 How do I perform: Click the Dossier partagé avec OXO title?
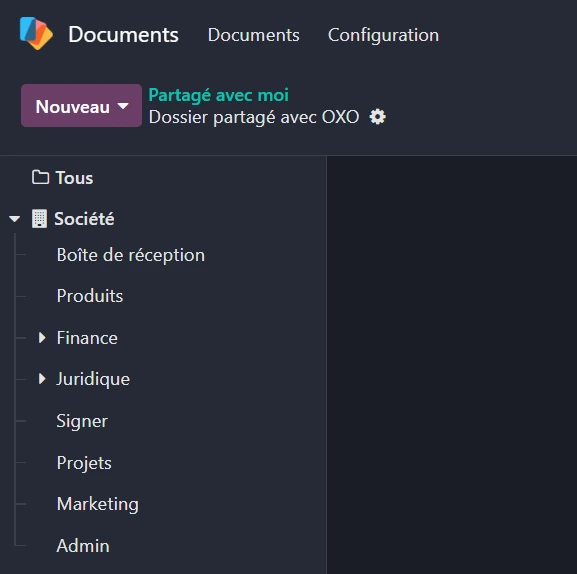pos(254,117)
